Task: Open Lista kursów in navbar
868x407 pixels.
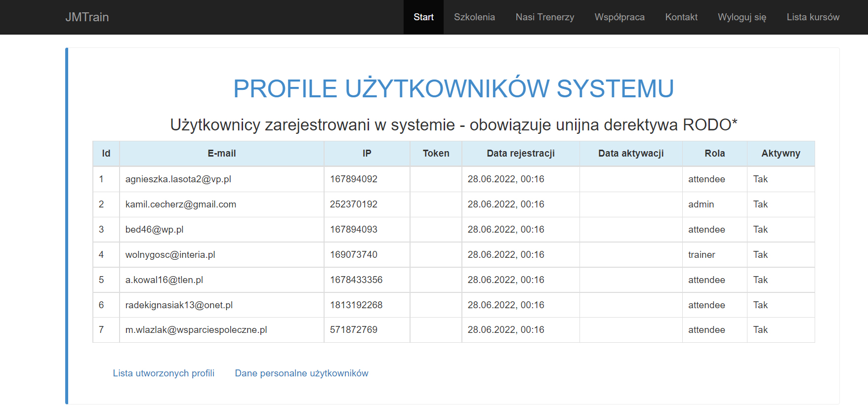Action: 813,17
